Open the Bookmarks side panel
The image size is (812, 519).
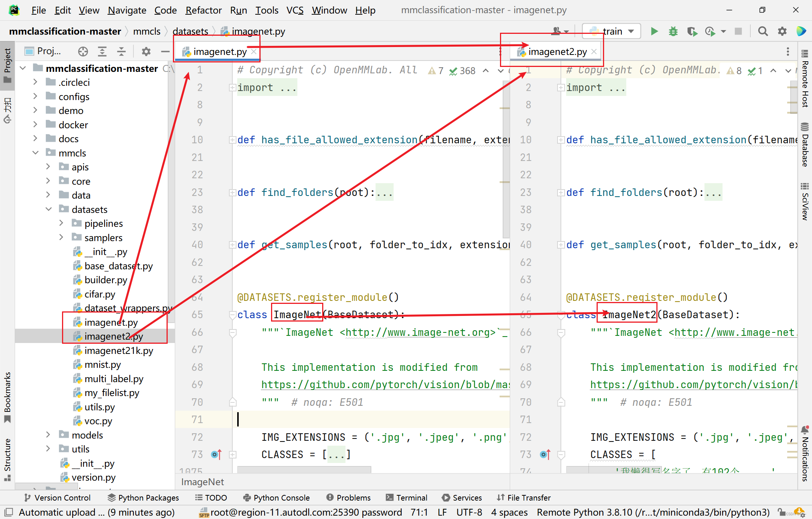point(7,397)
